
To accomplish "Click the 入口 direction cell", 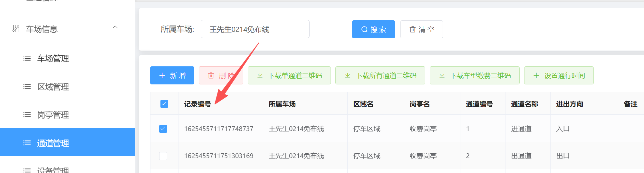I will click(x=563, y=129).
